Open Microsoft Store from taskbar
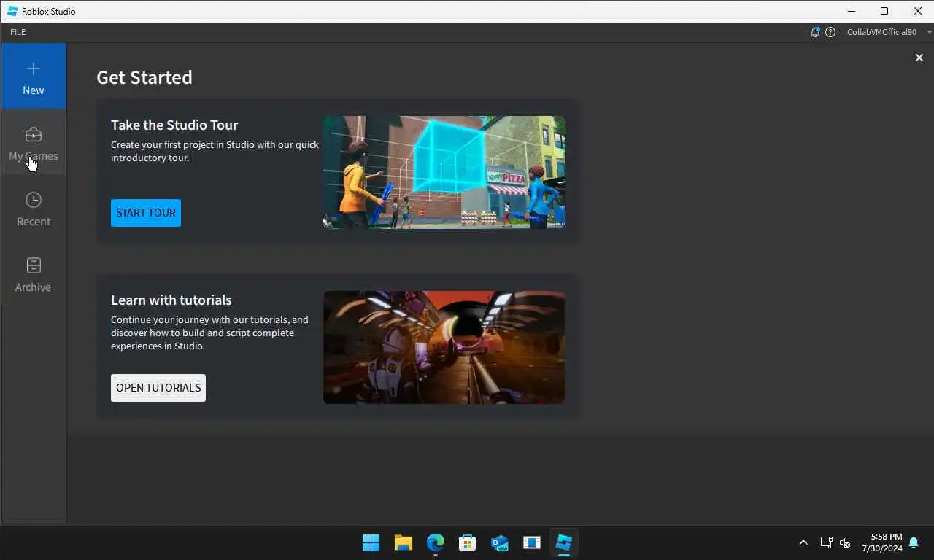Image resolution: width=934 pixels, height=560 pixels. coord(467,542)
